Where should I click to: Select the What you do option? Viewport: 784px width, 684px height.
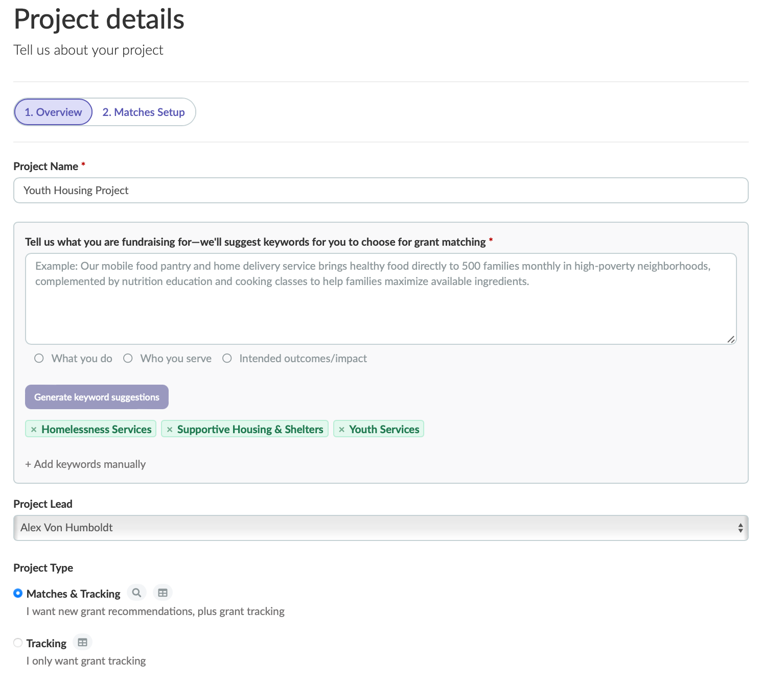pos(39,359)
